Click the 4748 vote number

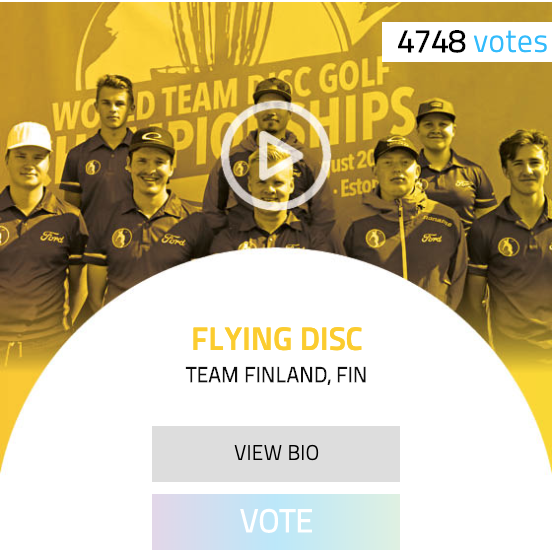point(431,42)
